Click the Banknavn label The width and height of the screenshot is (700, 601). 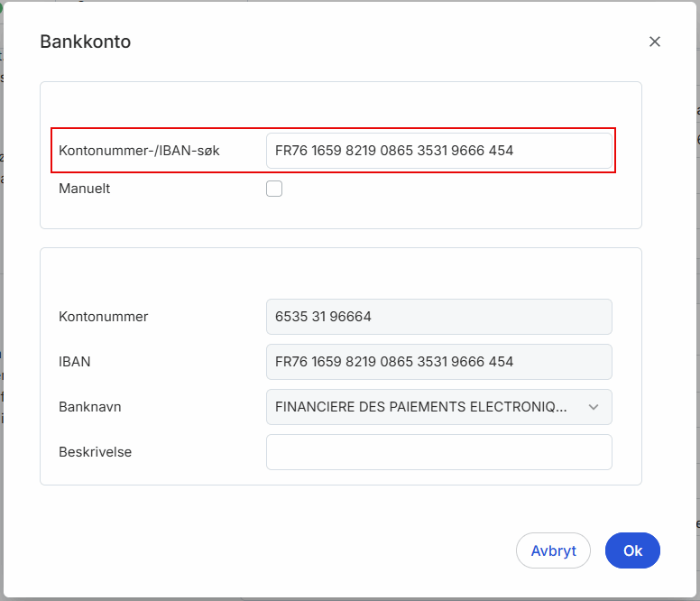click(89, 407)
